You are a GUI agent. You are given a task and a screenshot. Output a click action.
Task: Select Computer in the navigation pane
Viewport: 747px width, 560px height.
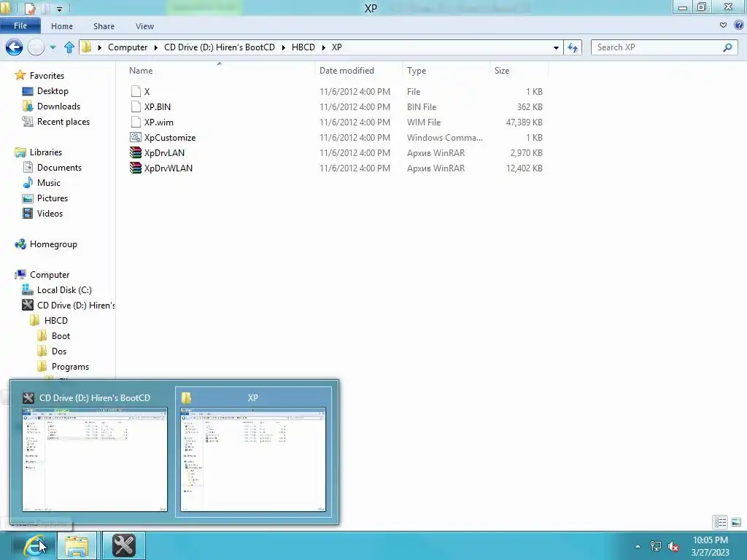[x=50, y=274]
